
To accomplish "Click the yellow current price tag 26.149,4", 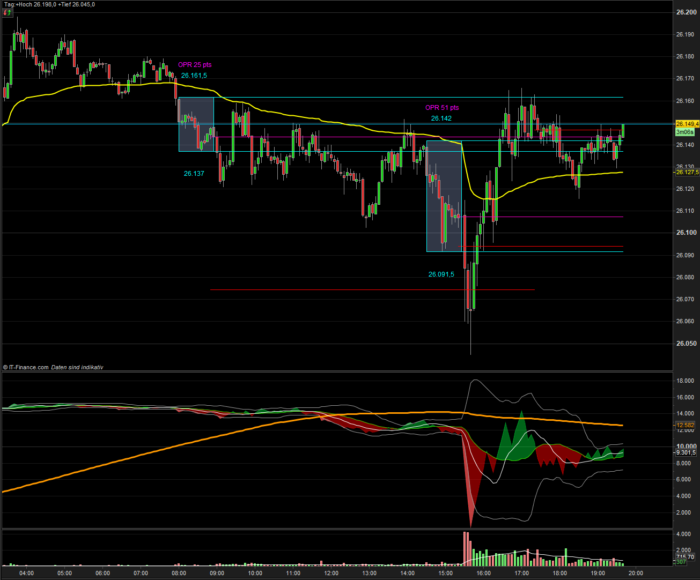I will click(687, 124).
